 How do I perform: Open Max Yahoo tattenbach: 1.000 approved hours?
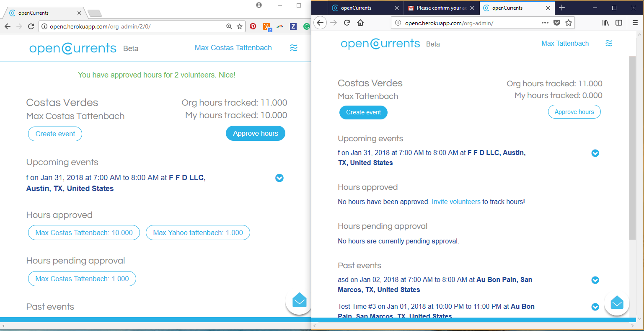(x=198, y=233)
